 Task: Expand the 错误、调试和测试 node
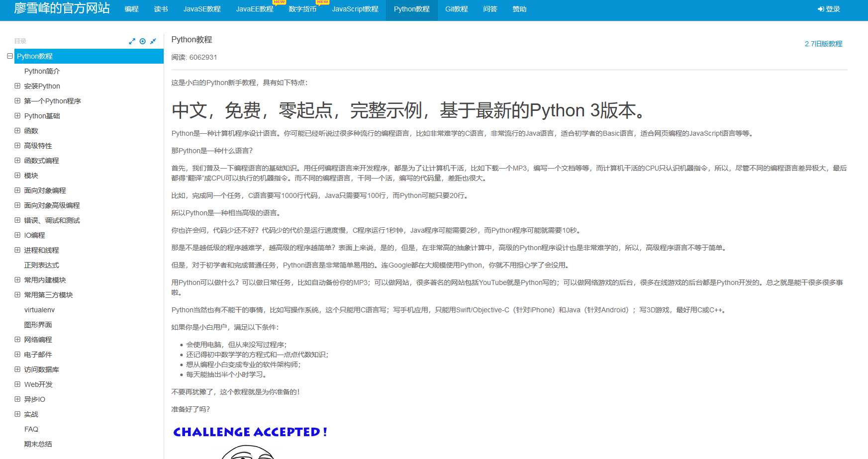pos(17,220)
